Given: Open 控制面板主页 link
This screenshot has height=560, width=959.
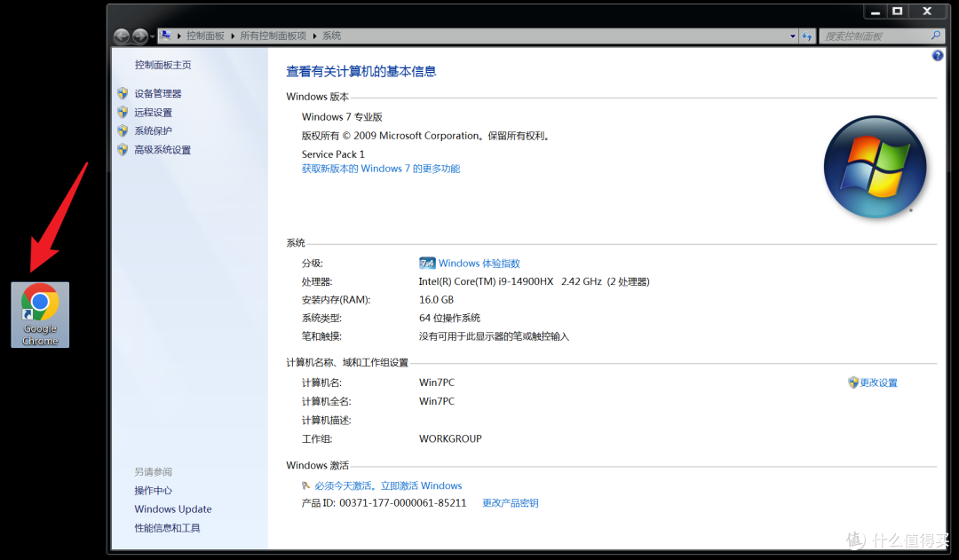Looking at the screenshot, I should (x=162, y=65).
